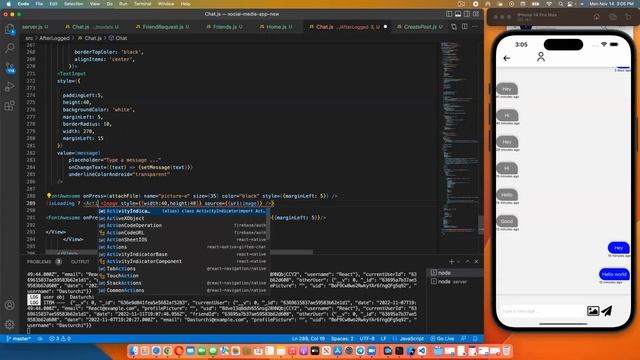640x360 pixels.
Task: Select TouchAction suggestion
Action: click(183, 276)
